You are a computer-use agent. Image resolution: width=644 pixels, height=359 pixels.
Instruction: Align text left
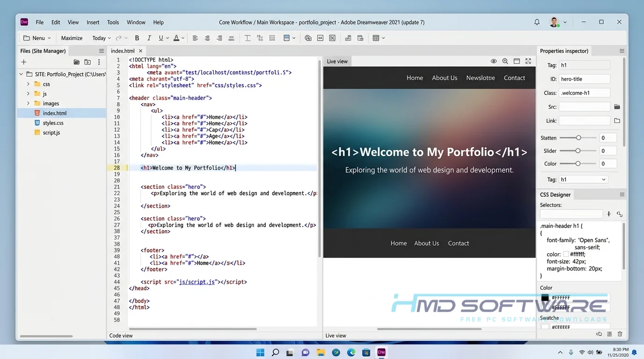[195, 38]
